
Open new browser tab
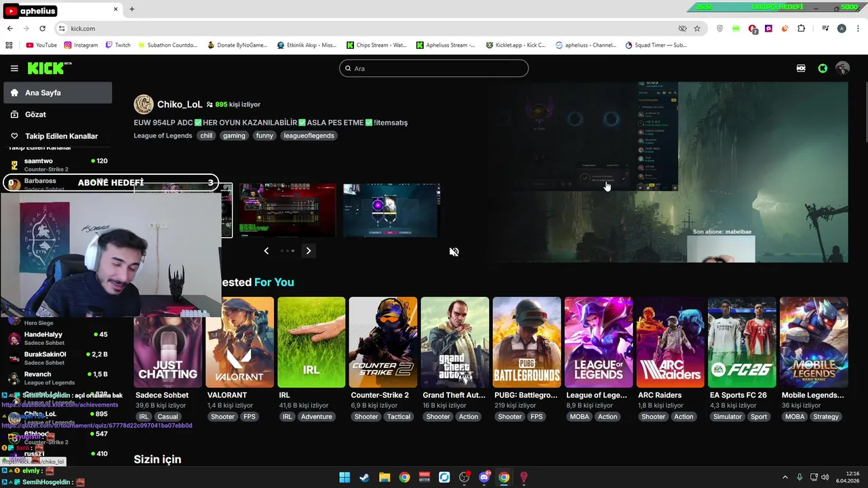tap(132, 9)
